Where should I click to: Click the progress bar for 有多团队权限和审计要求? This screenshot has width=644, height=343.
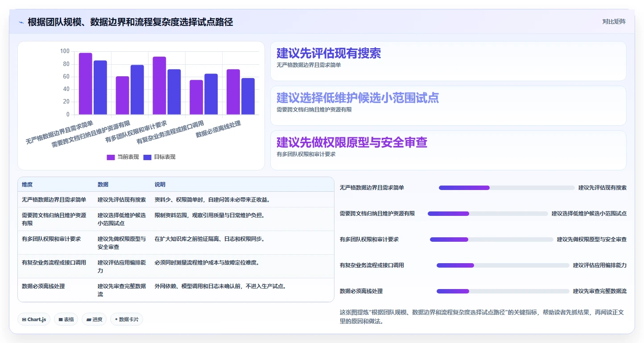pos(491,240)
